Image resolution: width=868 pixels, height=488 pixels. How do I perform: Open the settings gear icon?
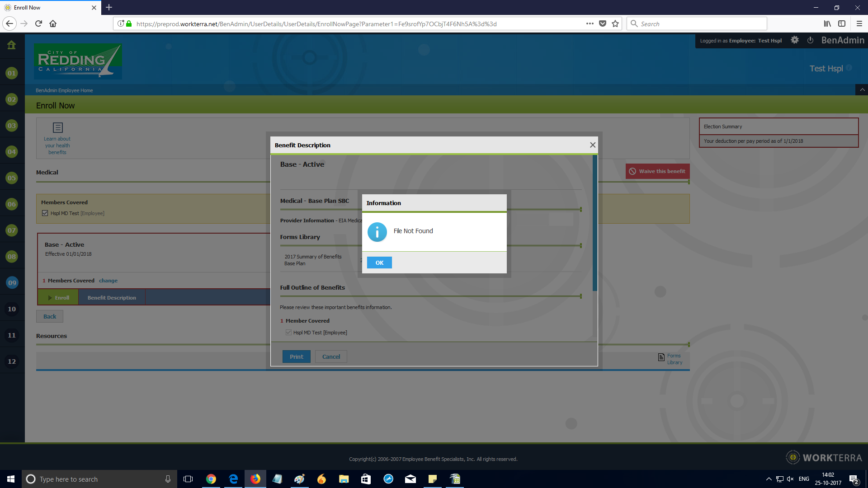pyautogui.click(x=794, y=40)
